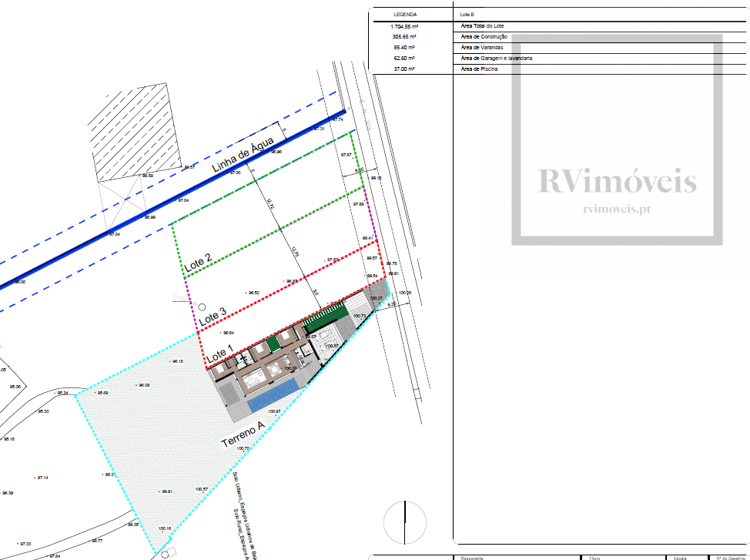Select the 305.65 m² construction area value

pos(405,37)
